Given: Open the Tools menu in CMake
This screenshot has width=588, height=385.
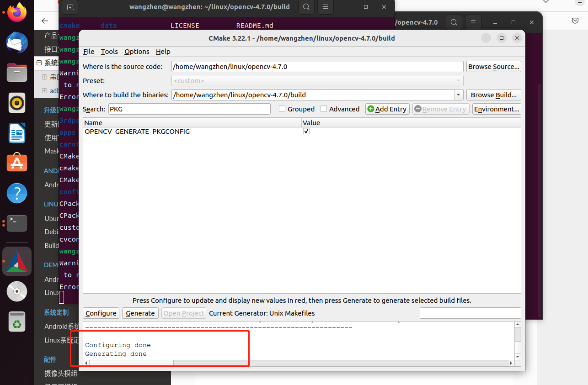Looking at the screenshot, I should click(x=109, y=52).
